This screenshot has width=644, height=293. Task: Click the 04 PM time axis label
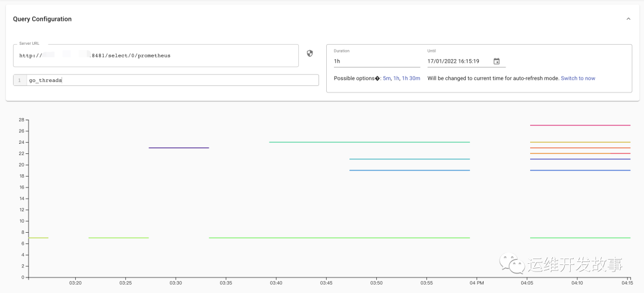click(x=476, y=283)
